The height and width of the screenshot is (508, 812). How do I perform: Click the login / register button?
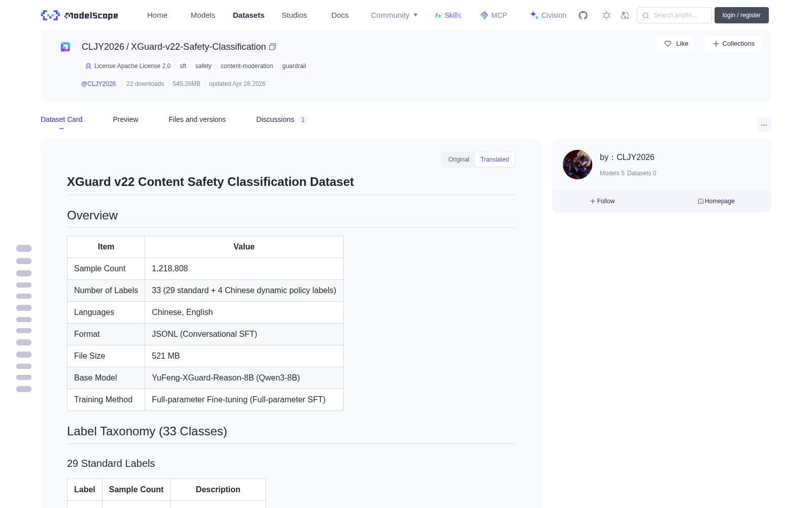point(741,15)
